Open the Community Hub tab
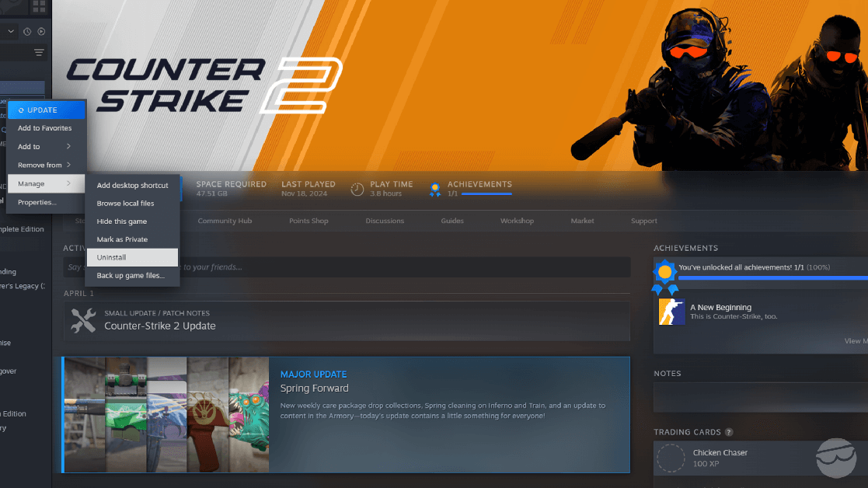 pos(225,221)
